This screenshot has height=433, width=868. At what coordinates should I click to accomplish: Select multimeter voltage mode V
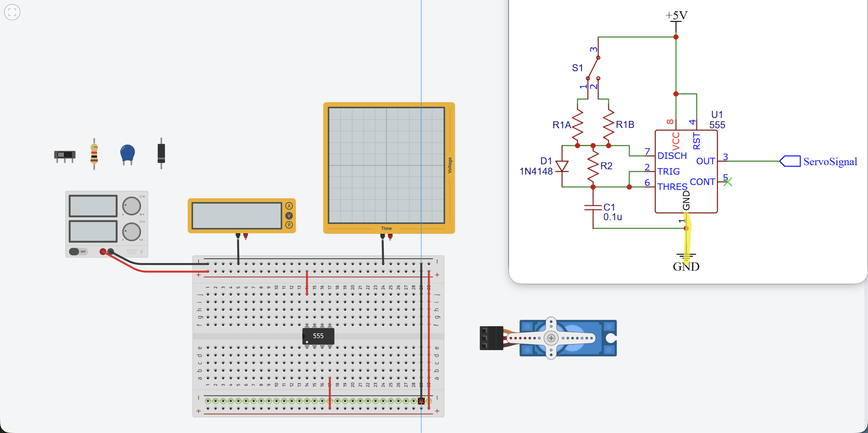tap(289, 215)
